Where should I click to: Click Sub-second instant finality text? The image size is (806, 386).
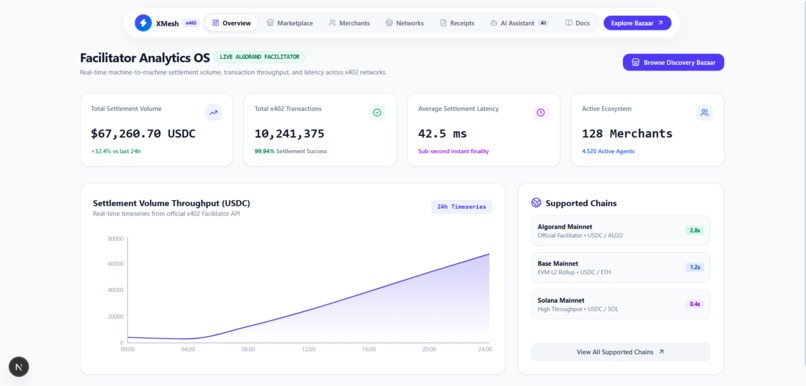click(453, 151)
